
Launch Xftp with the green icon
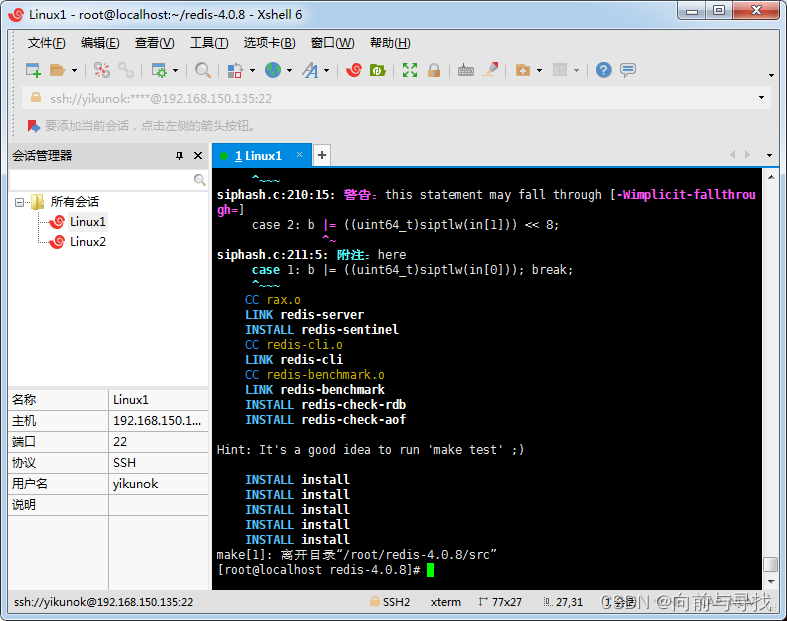pyautogui.click(x=377, y=70)
